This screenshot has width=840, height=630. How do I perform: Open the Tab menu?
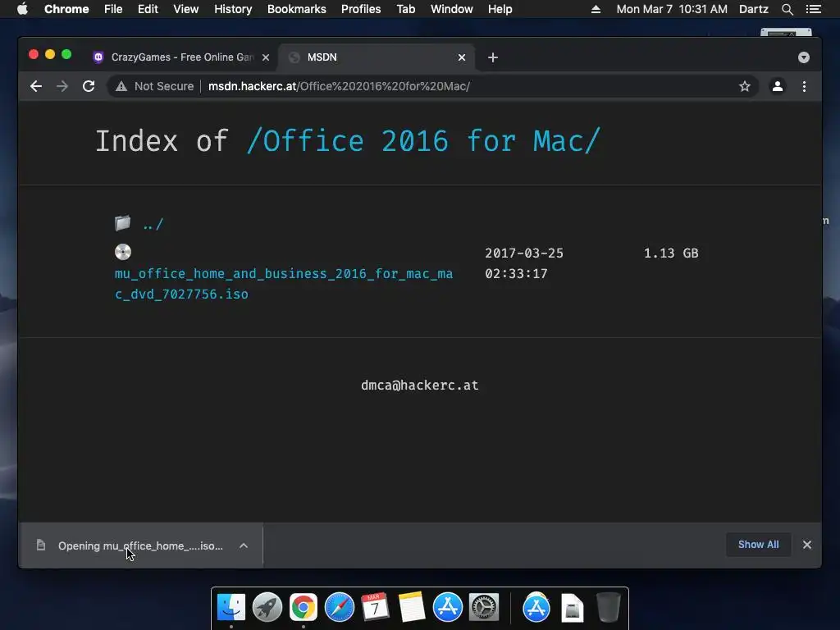coord(405,9)
